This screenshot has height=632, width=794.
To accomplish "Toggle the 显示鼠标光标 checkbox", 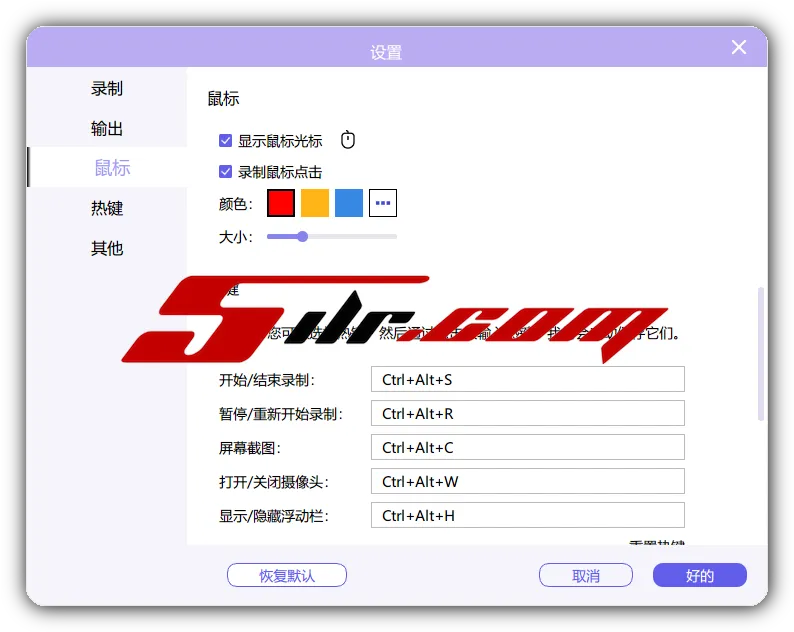I will [x=225, y=140].
